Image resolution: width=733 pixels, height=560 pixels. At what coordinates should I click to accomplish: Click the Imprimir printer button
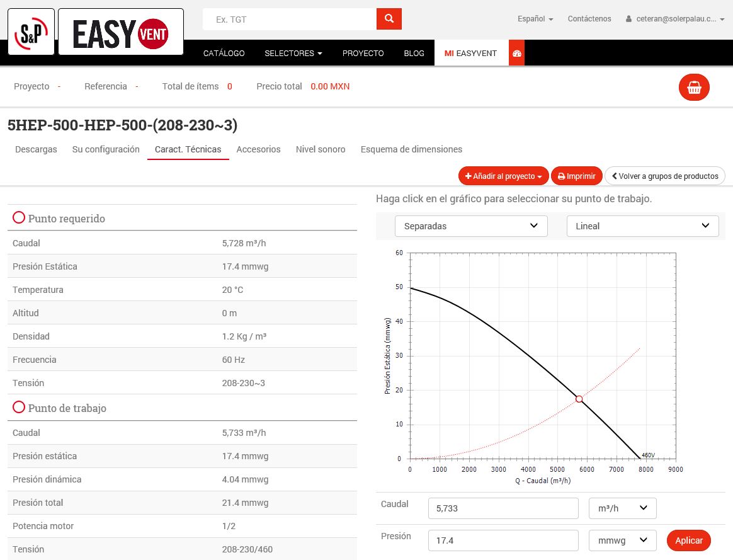coord(576,176)
